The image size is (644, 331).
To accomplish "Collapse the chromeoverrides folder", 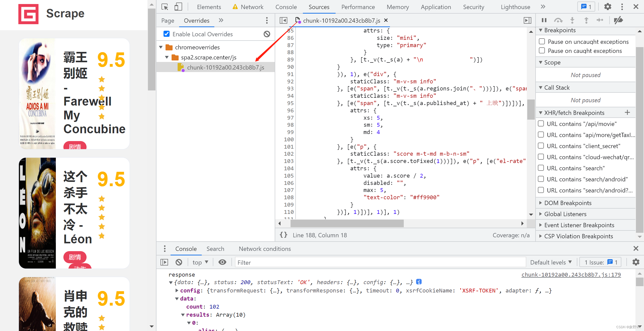I will coord(161,47).
